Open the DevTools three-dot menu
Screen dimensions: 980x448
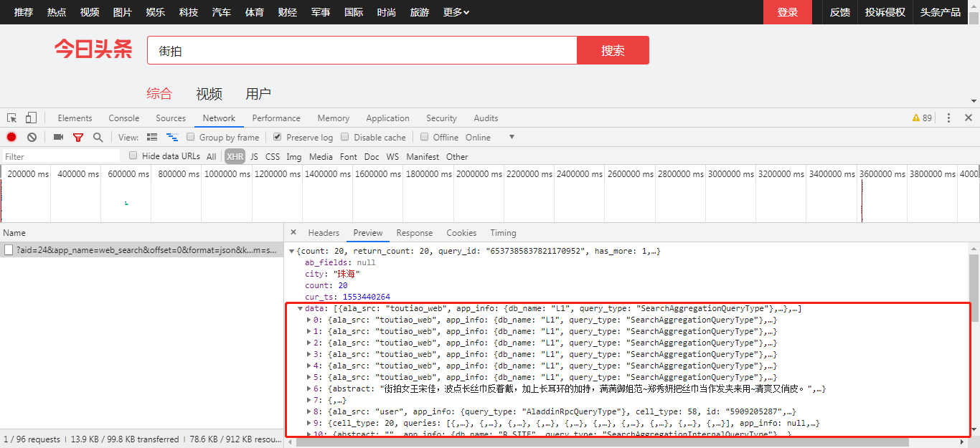[x=948, y=118]
